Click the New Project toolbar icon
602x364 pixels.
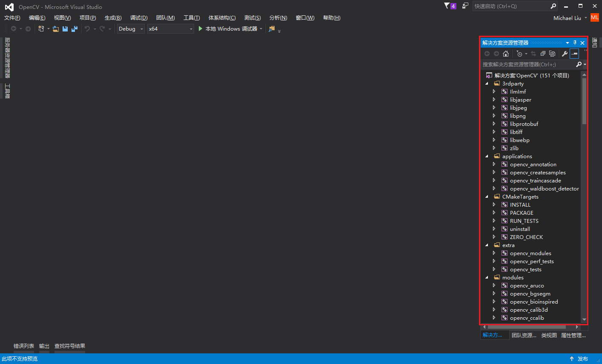[41, 28]
